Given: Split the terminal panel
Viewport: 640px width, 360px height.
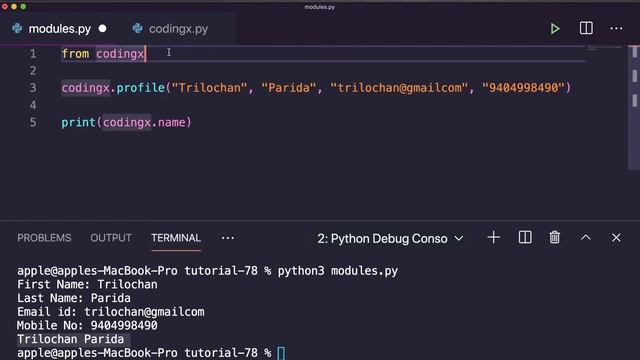Looking at the screenshot, I should coord(525,238).
